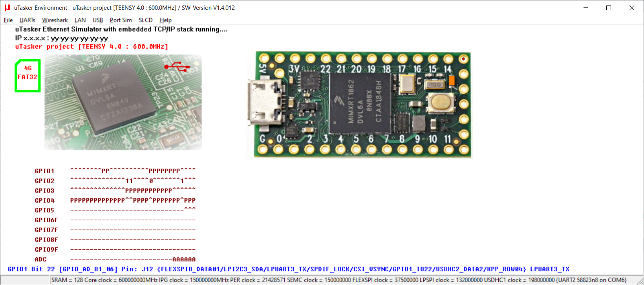Toggle pin 11 pad on bottom row
Image resolution: width=644 pixels, height=285 pixels.
pyautogui.click(x=449, y=149)
